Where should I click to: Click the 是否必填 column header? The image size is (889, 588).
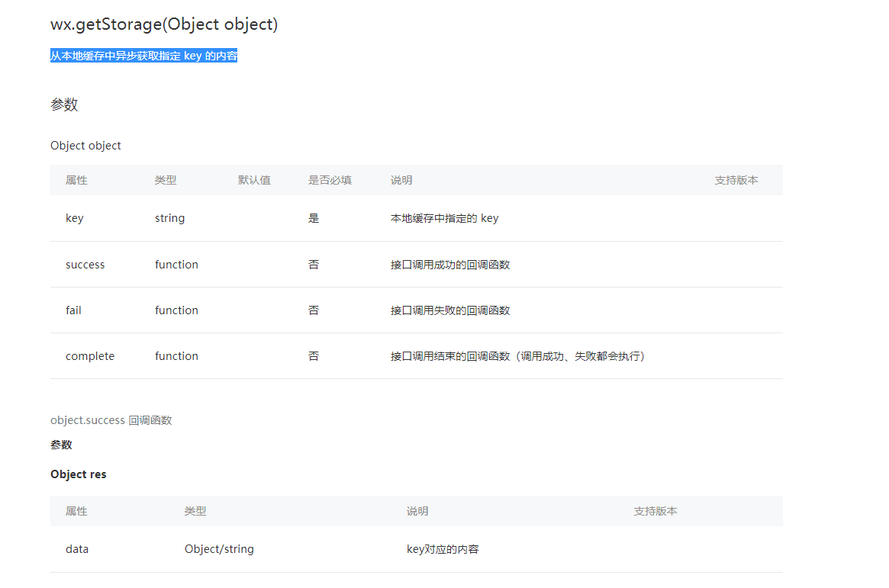click(x=330, y=180)
